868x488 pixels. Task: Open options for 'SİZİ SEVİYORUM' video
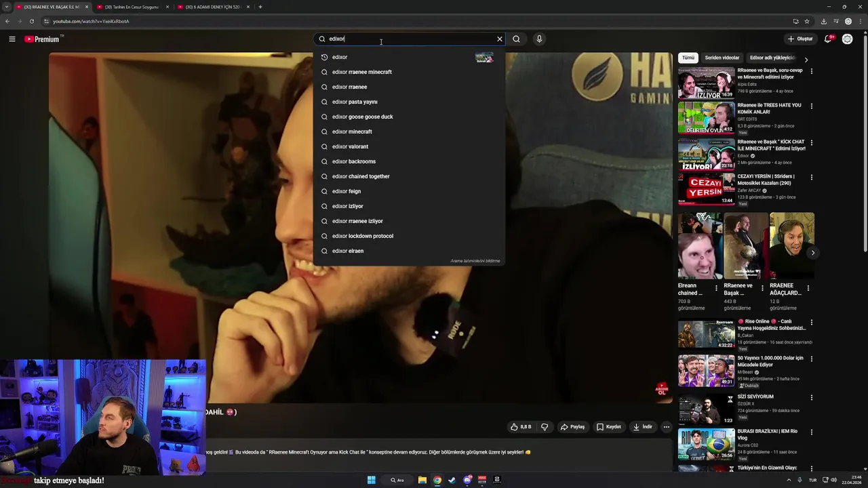click(812, 397)
